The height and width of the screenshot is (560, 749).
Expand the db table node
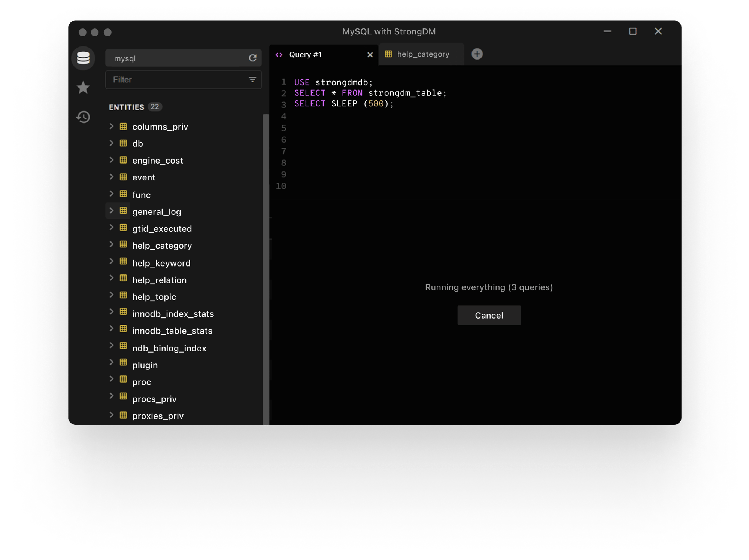tap(111, 143)
